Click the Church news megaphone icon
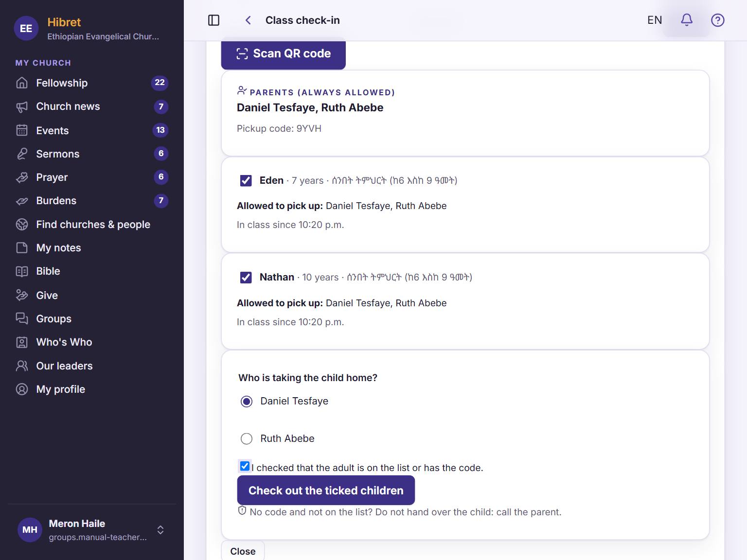The width and height of the screenshot is (747, 560). coord(22,106)
